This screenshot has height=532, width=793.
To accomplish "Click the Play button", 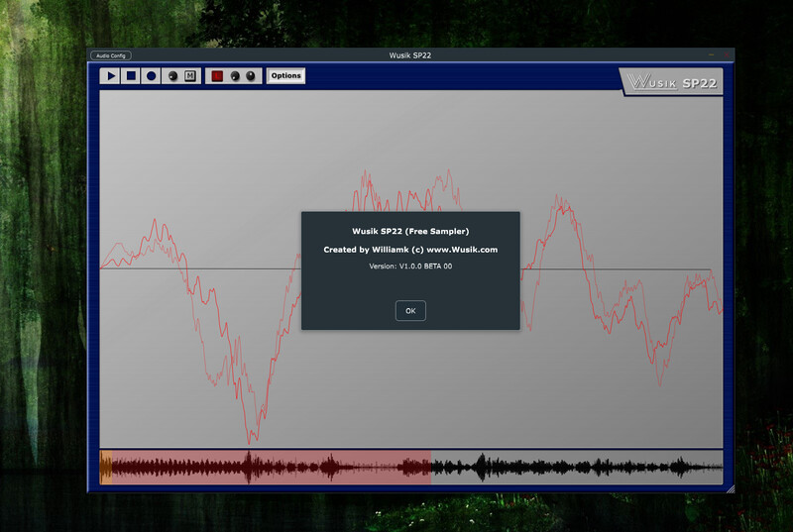I will (111, 75).
